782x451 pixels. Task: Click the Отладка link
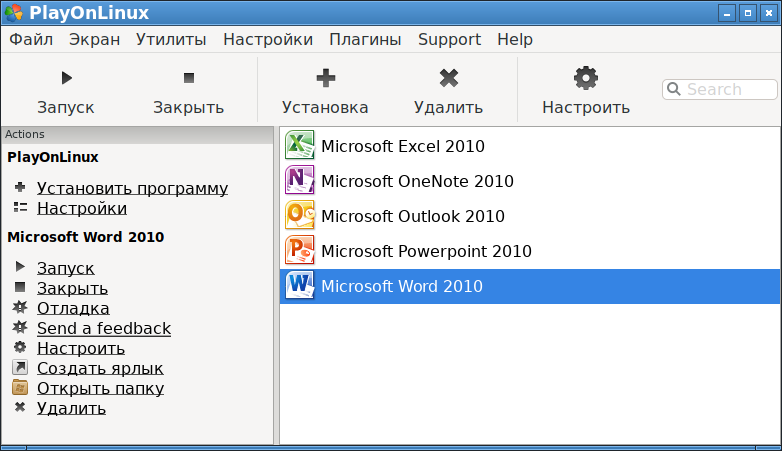(73, 308)
